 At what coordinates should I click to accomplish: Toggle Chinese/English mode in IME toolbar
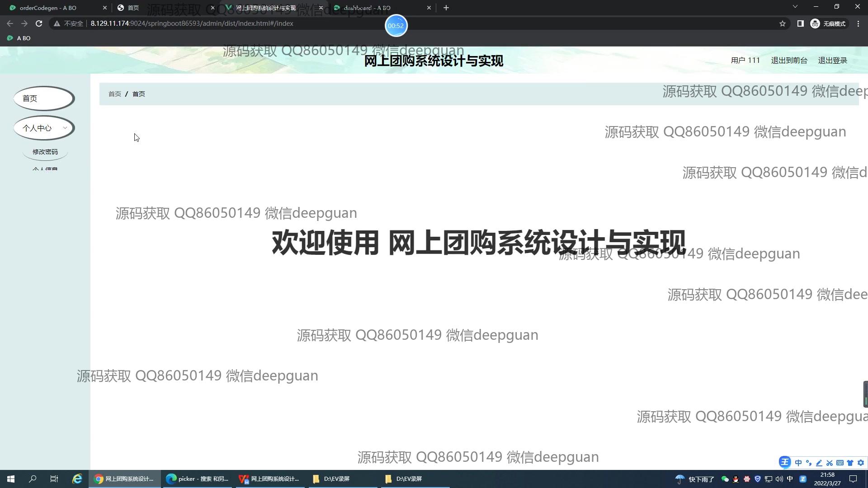(x=798, y=463)
